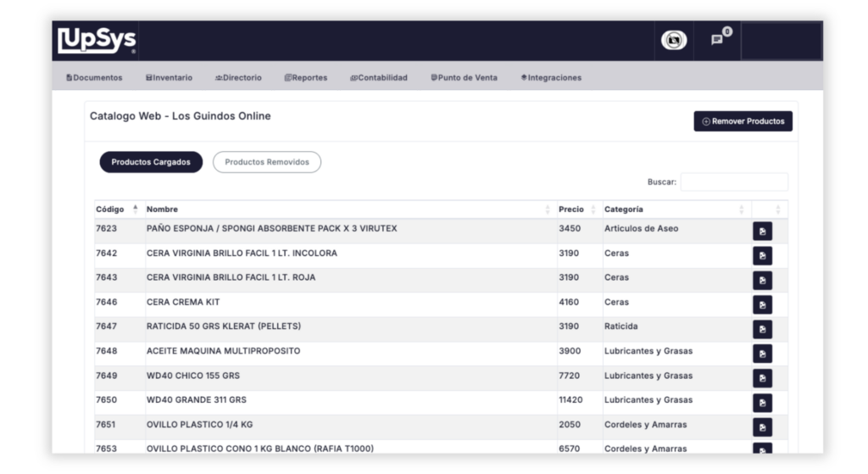This screenshot has width=868, height=474.
Task: Open the camera icon in header
Action: pyautogui.click(x=674, y=41)
